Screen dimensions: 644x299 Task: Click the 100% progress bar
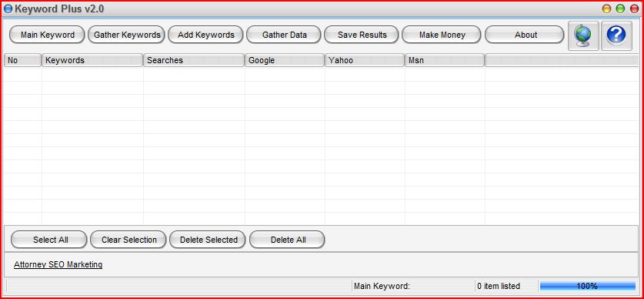tap(587, 286)
